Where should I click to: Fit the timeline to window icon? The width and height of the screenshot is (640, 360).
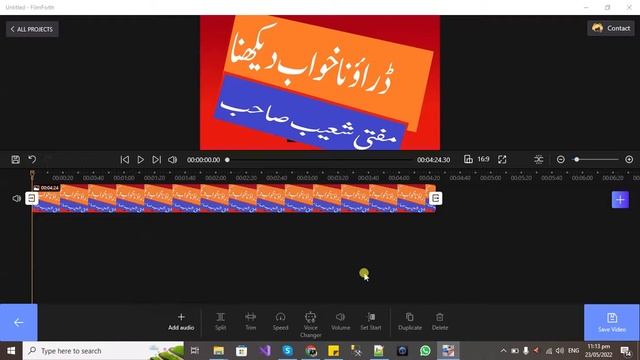[x=539, y=160]
